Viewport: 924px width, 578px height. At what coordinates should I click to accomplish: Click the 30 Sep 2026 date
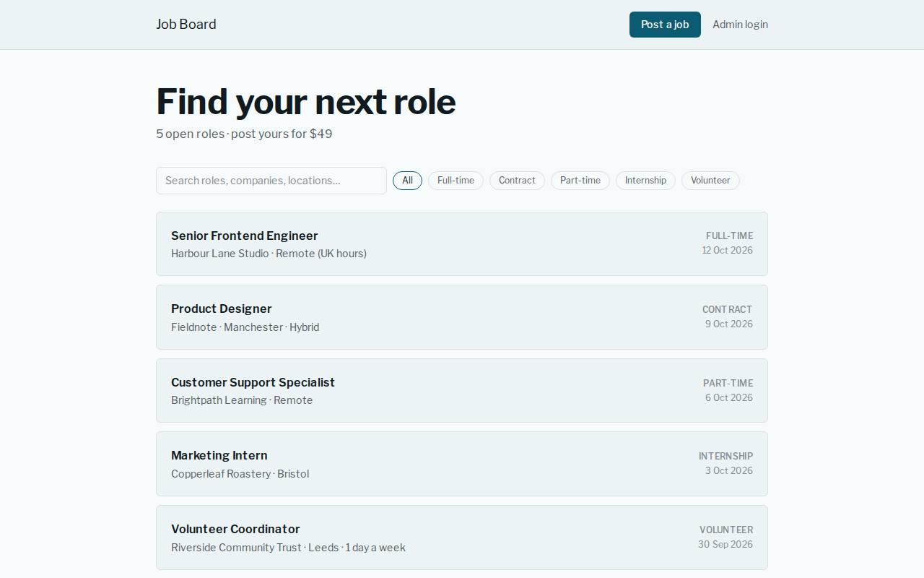point(725,545)
